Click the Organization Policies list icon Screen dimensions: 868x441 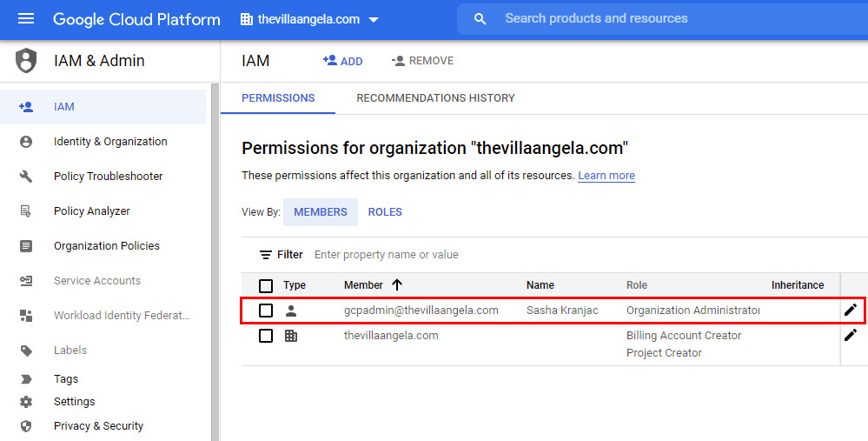click(x=26, y=246)
